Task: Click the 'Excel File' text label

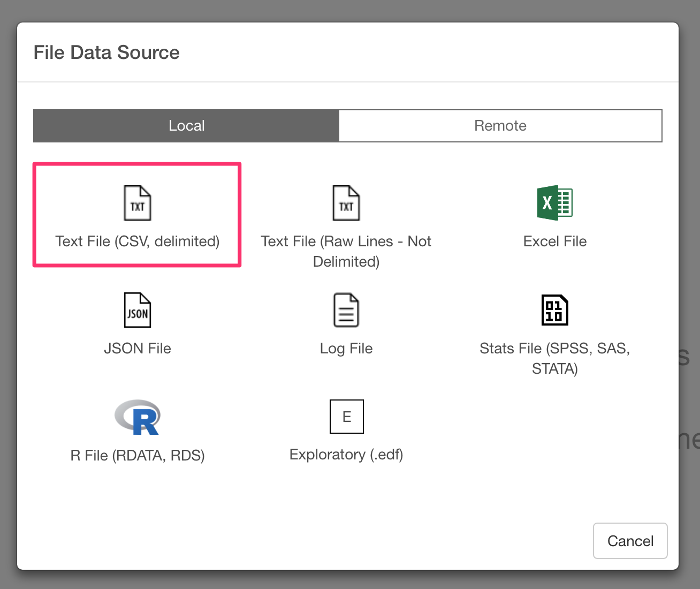Action: [x=555, y=241]
